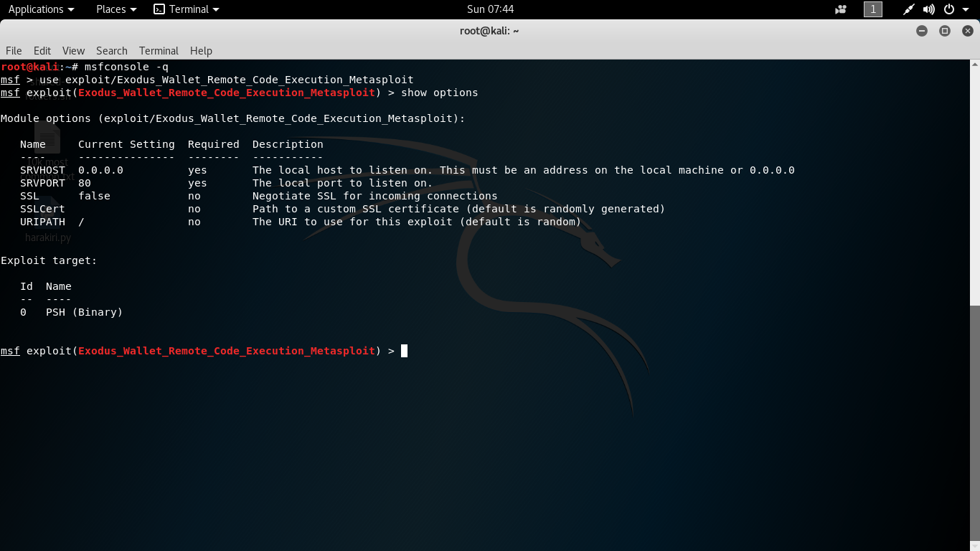
Task: Open the Applications menu in the top bar
Action: 41,9
